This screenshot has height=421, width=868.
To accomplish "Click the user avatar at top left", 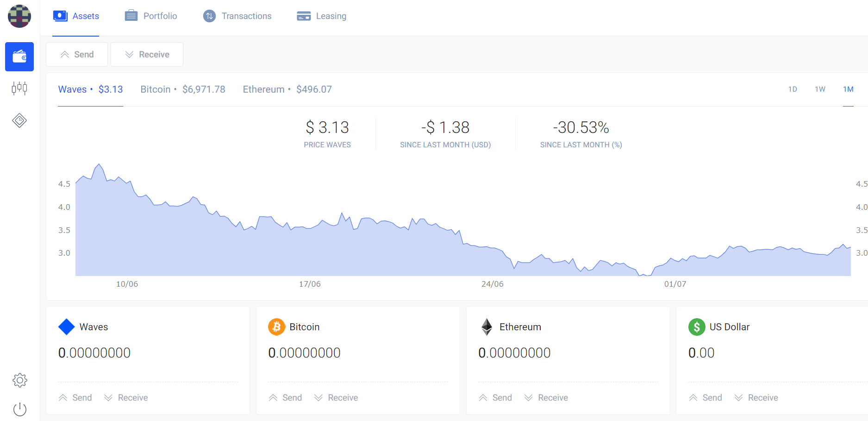I will (19, 16).
